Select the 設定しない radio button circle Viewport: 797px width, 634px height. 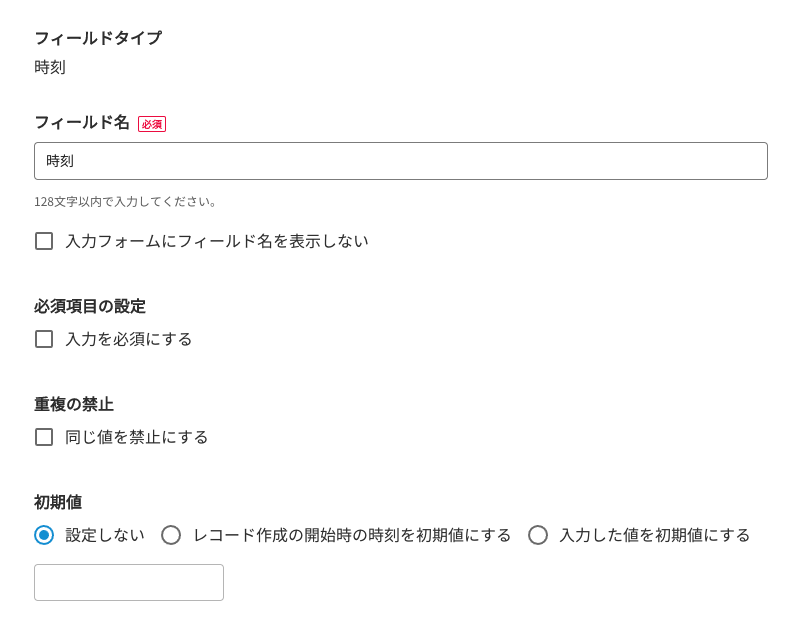point(44,535)
